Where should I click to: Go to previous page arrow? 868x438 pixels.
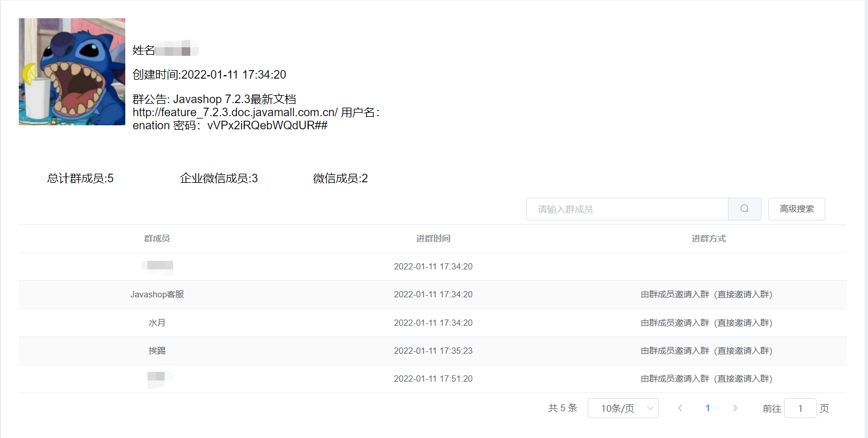click(680, 408)
